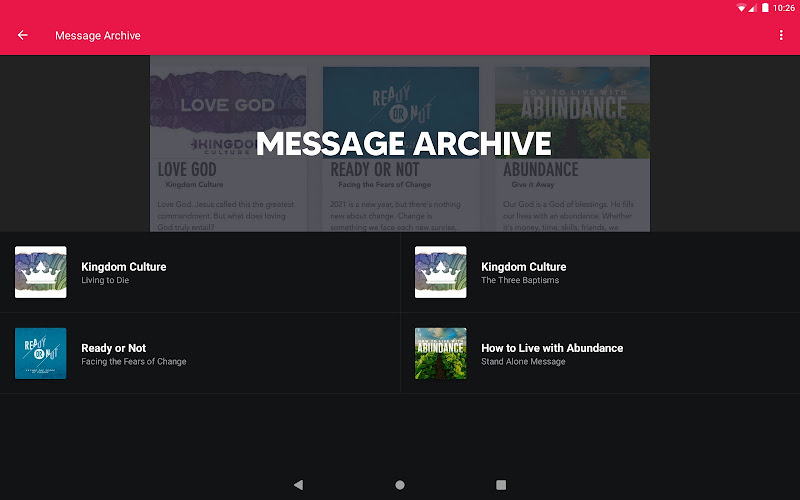Tap battery status icon
This screenshot has width=800, height=500.
pyautogui.click(x=765, y=8)
